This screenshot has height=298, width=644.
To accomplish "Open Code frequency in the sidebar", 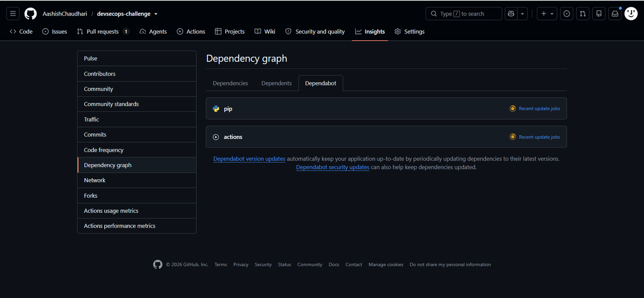I will tap(137, 150).
